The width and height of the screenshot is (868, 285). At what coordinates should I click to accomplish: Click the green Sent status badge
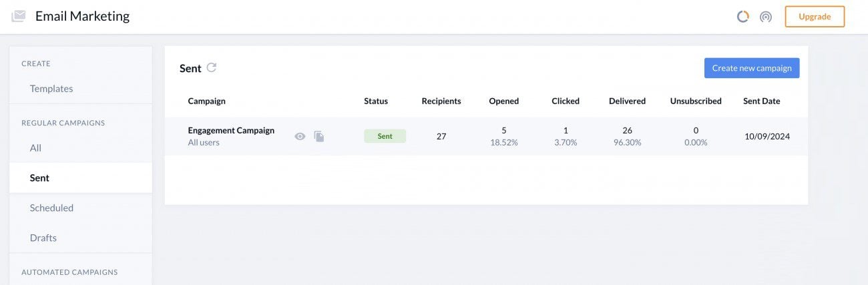[385, 136]
